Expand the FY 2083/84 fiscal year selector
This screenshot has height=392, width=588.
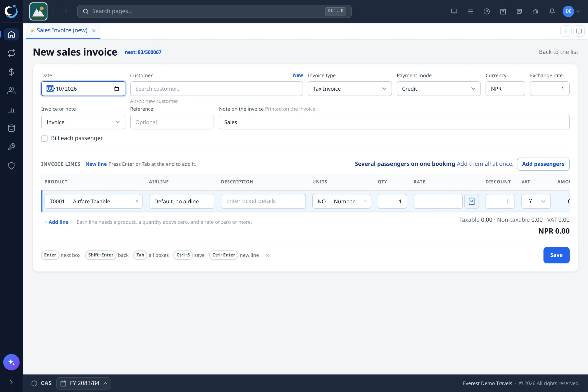[84, 383]
